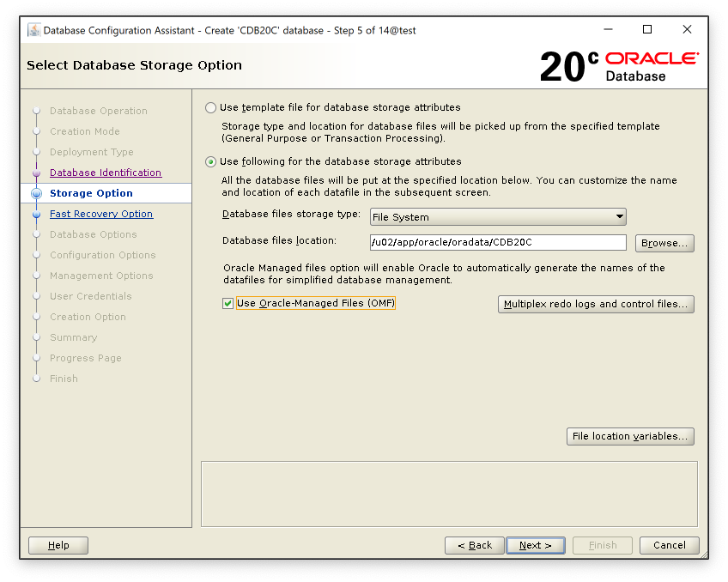Click the Storage Option step bullet icon
Screen dimensions: 728x582
tap(36, 193)
